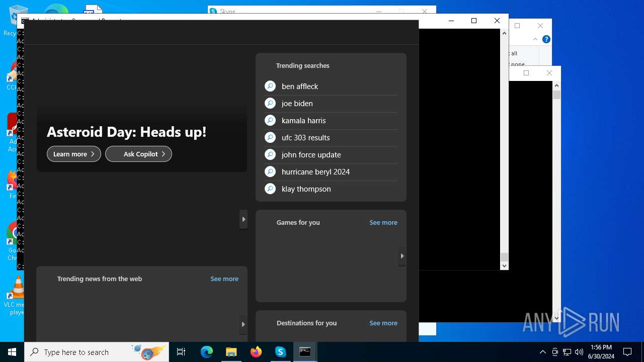Switch to Command Prompt taskbar icon
This screenshot has height=362, width=644.
305,352
